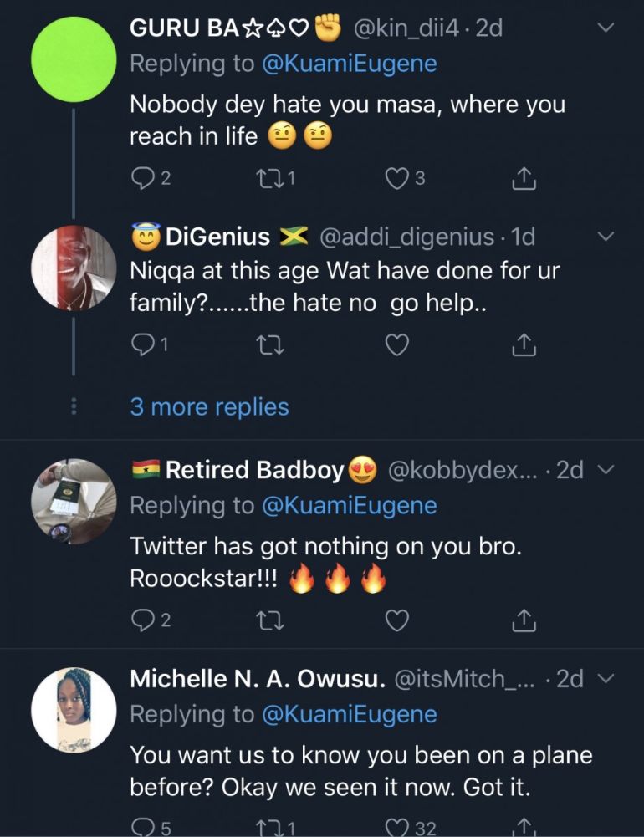Screen dimensions: 644x837
Task: Show 3 more replies
Action: (x=209, y=407)
